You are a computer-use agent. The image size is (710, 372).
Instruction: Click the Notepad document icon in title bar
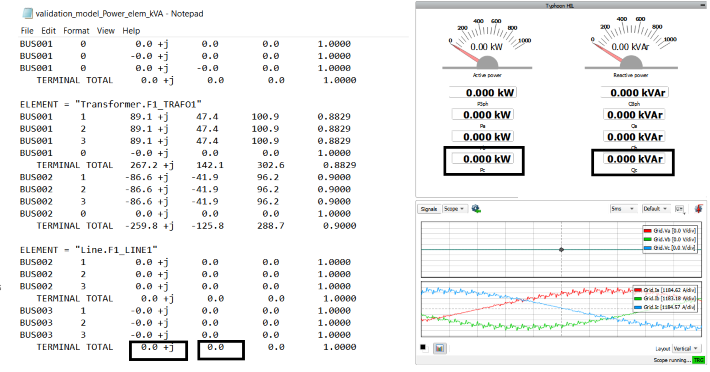[28, 14]
